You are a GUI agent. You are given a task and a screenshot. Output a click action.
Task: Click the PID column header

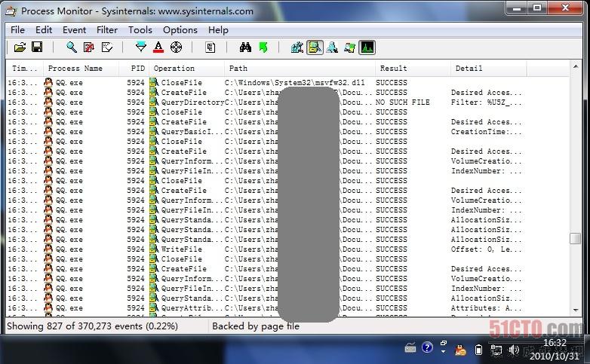134,69
